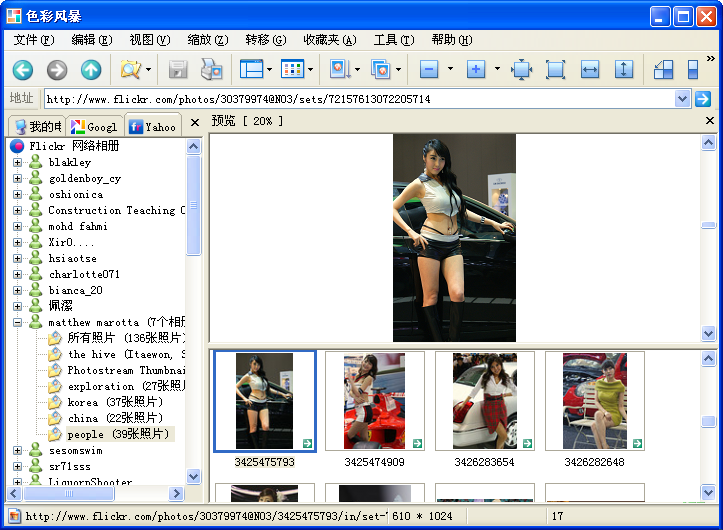Click the fit height vertical arrows icon
This screenshot has height=530, width=723.
[x=624, y=70]
